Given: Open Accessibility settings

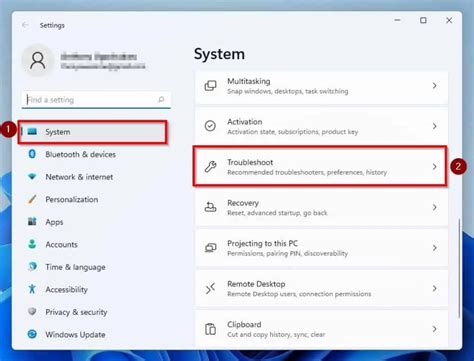Looking at the screenshot, I should pyautogui.click(x=66, y=289).
